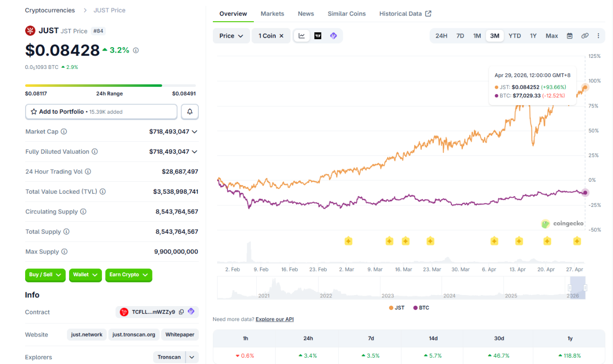Image resolution: width=613 pixels, height=364 pixels.
Task: Toggle the JST series in chart legend
Action: click(x=396, y=308)
